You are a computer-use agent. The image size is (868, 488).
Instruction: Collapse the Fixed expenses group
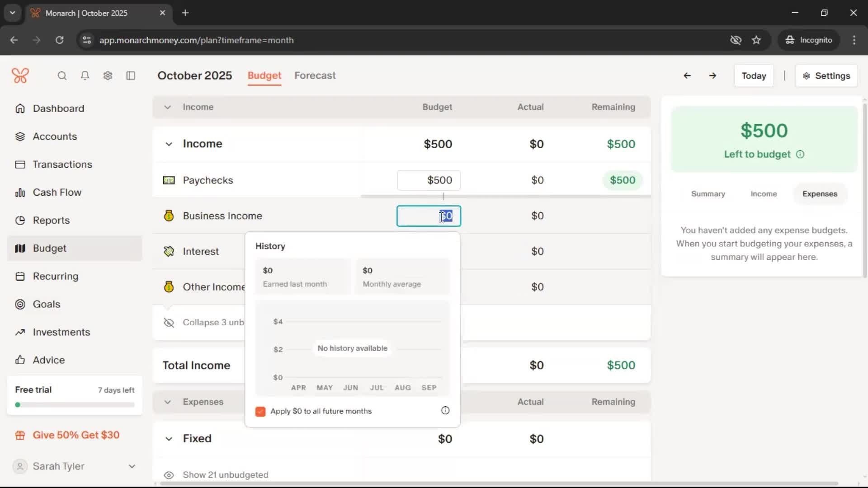(169, 439)
